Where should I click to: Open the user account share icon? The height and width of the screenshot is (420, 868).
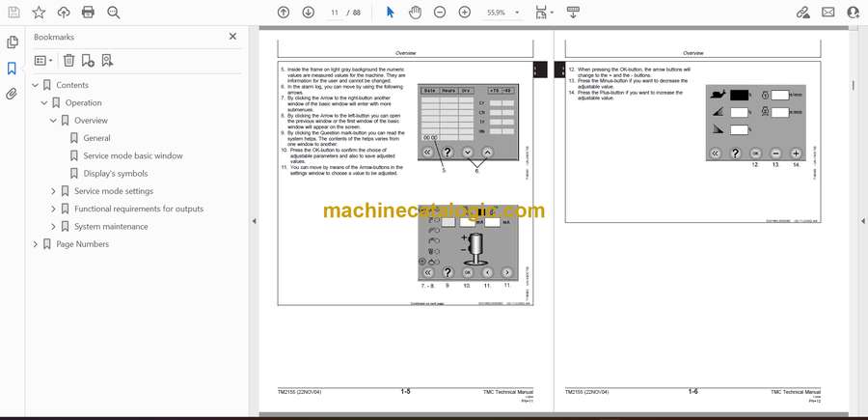click(x=854, y=13)
